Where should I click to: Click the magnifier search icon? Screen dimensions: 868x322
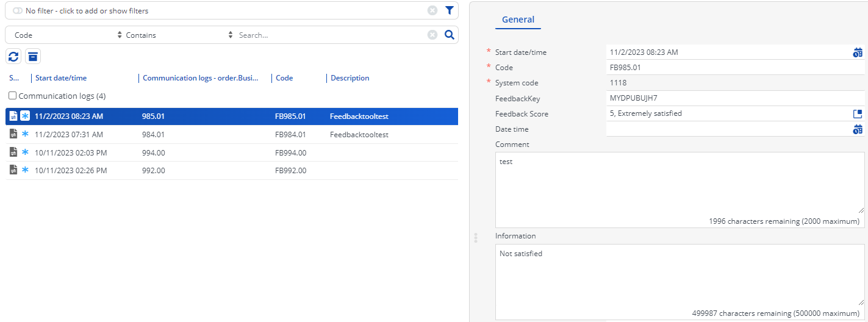[449, 35]
